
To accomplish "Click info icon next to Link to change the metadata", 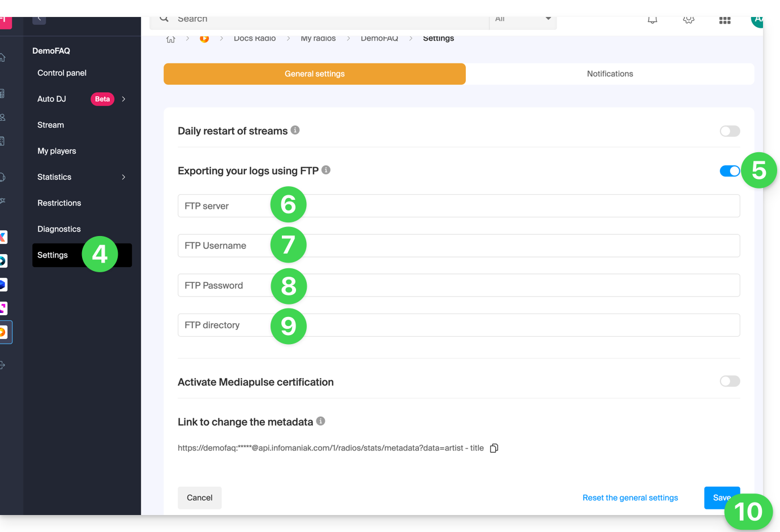I will point(320,421).
